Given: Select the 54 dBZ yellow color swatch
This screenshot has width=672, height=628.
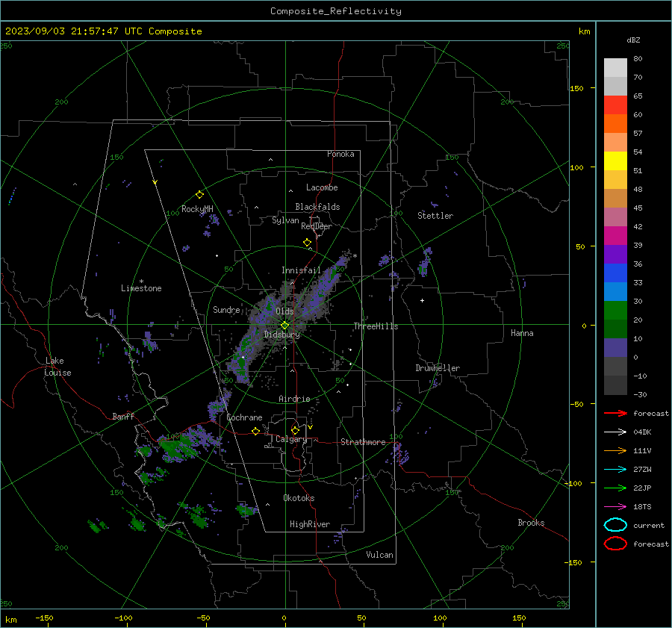Looking at the screenshot, I should (615, 161).
